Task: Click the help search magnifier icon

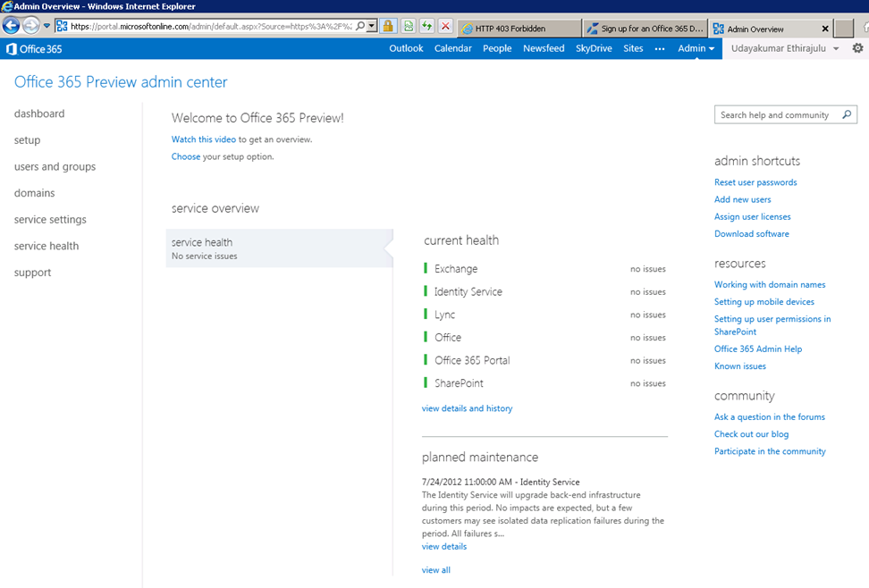Action: 847,114
